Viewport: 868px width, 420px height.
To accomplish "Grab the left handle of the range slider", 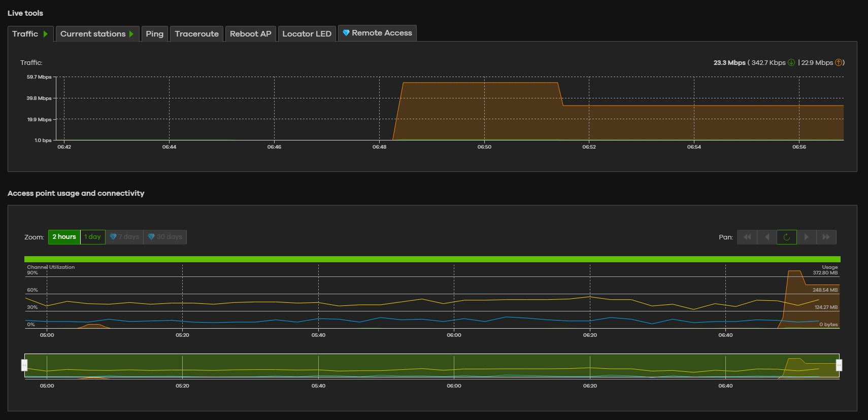I will [24, 365].
